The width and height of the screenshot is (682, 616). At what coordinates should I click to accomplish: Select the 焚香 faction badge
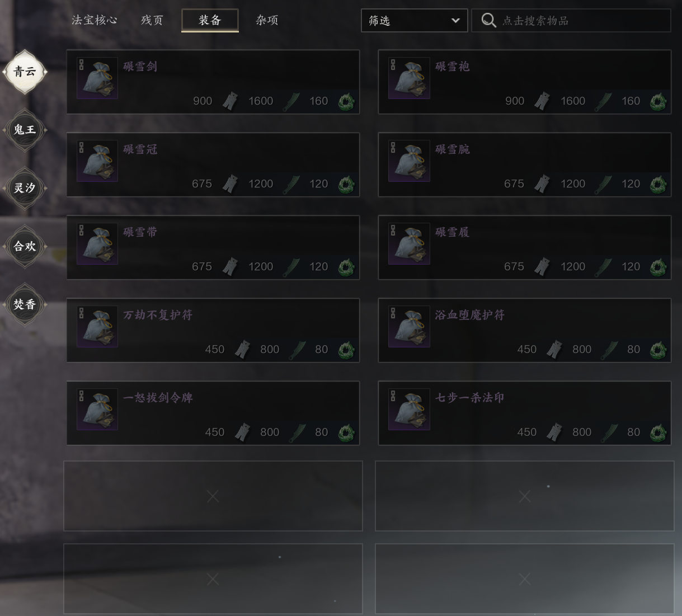click(25, 304)
